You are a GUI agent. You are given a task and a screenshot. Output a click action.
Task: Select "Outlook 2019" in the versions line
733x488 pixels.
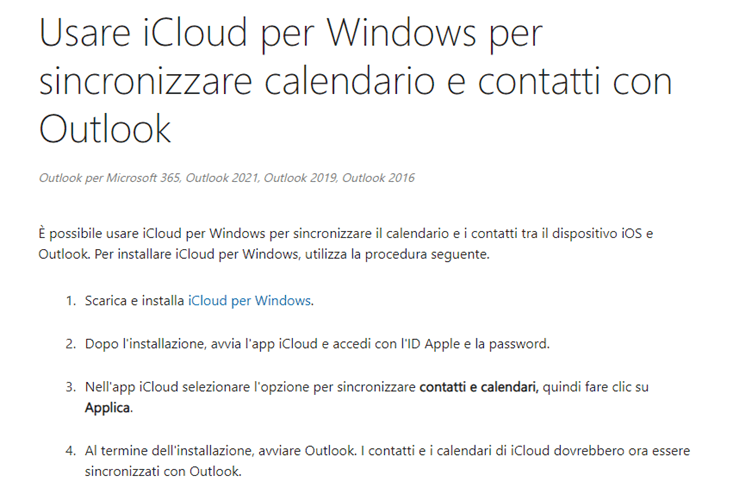301,178
